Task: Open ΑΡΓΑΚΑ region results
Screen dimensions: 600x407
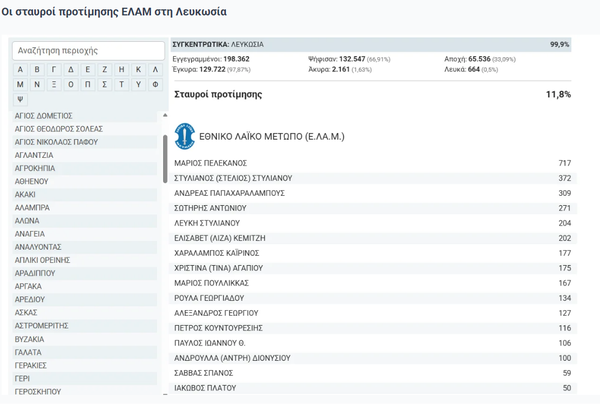Action: [x=85, y=286]
